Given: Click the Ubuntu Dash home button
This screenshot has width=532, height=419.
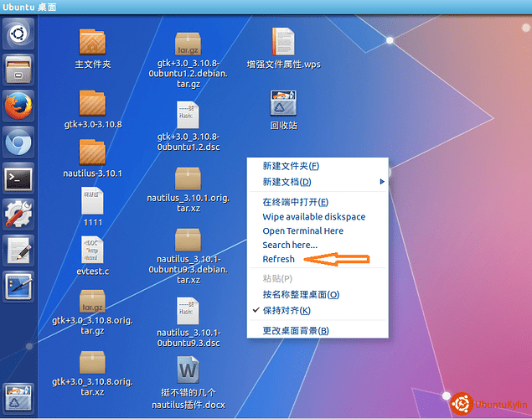Looking at the screenshot, I should pyautogui.click(x=18, y=34).
